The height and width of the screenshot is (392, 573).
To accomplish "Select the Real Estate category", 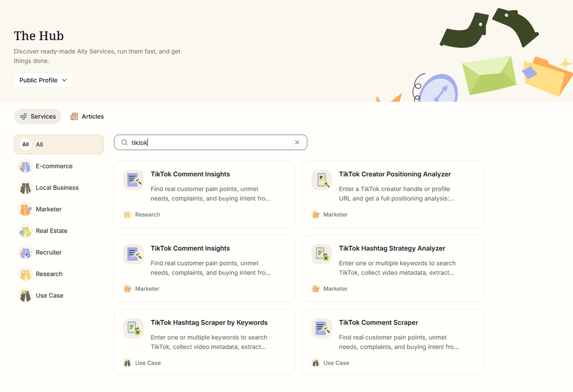I will [x=59, y=231].
